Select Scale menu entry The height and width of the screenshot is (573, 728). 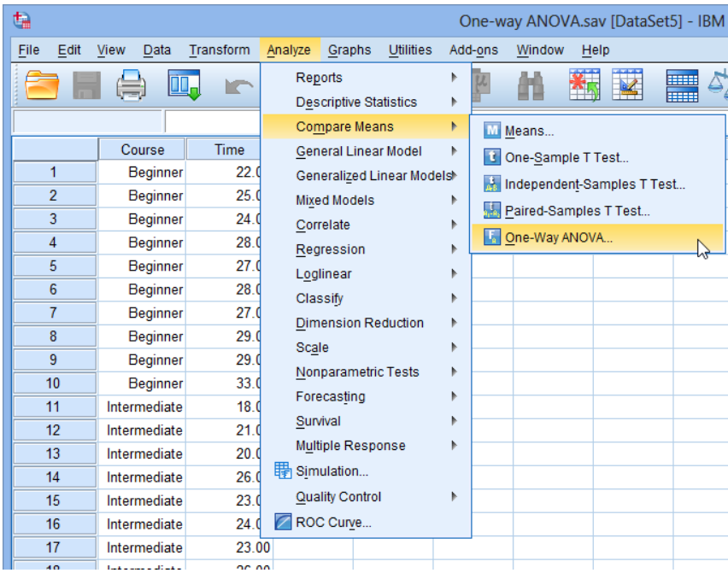point(366,347)
